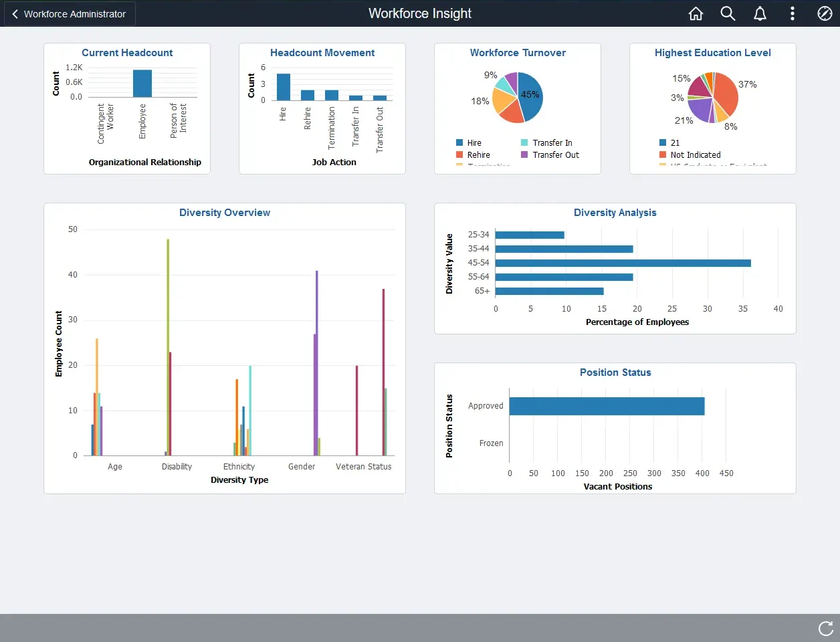Viewport: 840px width, 642px height.
Task: Open the NavBar compass icon
Action: click(x=825, y=13)
